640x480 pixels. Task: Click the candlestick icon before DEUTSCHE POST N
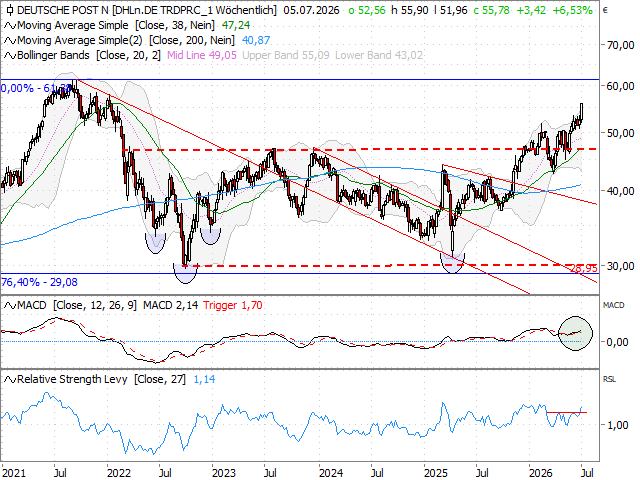pos(10,10)
